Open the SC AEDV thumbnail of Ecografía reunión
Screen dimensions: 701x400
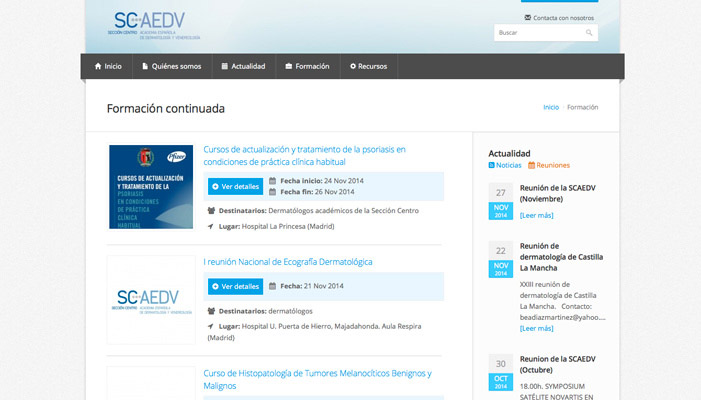[151, 300]
